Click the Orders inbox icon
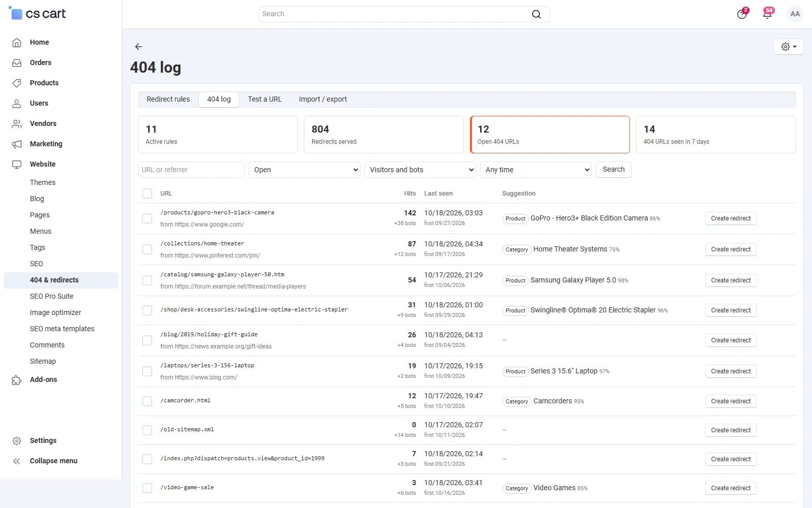Image resolution: width=812 pixels, height=508 pixels. [17, 63]
